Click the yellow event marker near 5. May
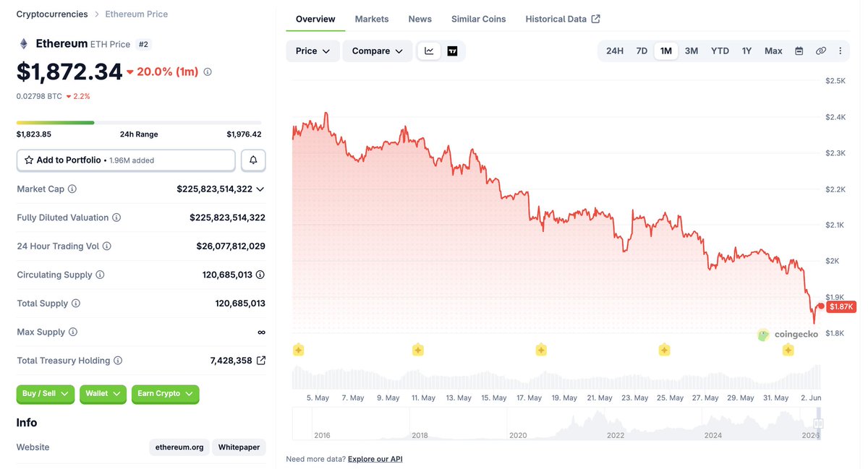 pos(298,350)
